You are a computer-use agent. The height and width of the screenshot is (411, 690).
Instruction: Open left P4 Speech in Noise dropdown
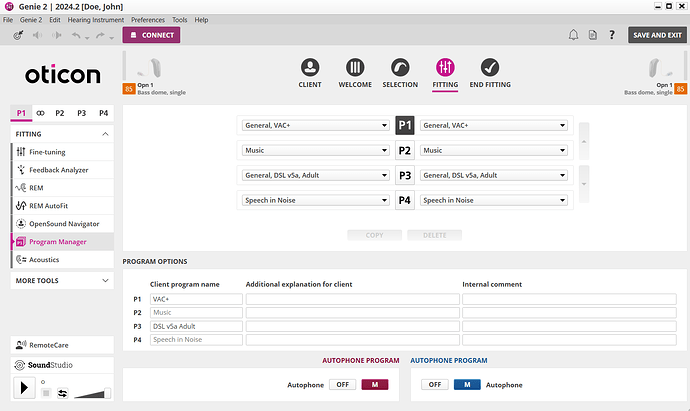tap(316, 200)
